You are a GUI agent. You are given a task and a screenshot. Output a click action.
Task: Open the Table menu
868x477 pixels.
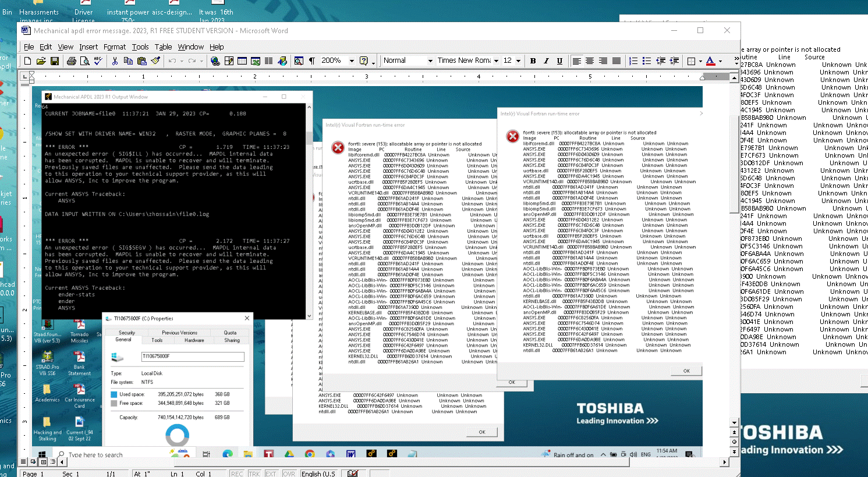(x=163, y=47)
